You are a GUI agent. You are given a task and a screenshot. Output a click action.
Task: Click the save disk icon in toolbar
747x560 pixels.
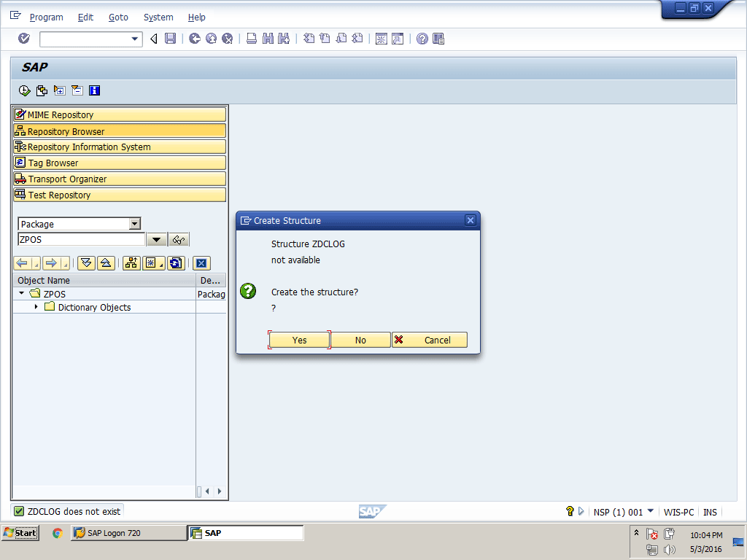click(170, 39)
